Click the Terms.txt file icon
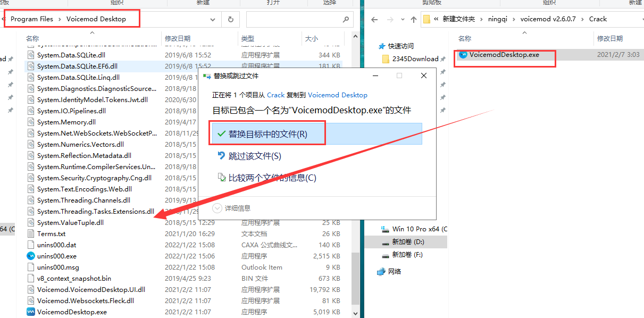This screenshot has width=644, height=318. click(31, 234)
